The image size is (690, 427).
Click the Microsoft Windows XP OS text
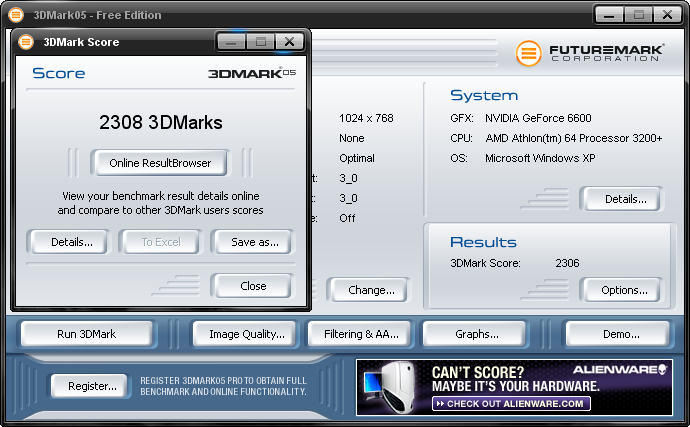point(540,158)
